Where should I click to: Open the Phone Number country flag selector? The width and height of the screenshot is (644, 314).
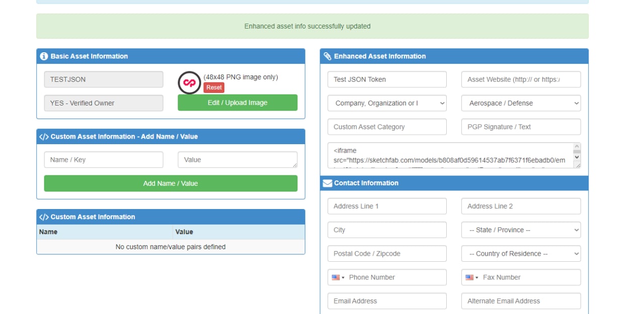338,277
